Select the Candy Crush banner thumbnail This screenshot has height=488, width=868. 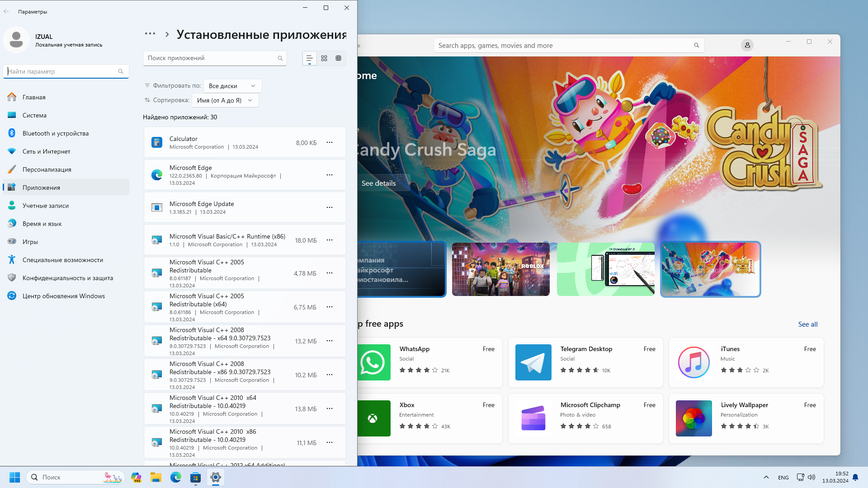click(x=711, y=269)
